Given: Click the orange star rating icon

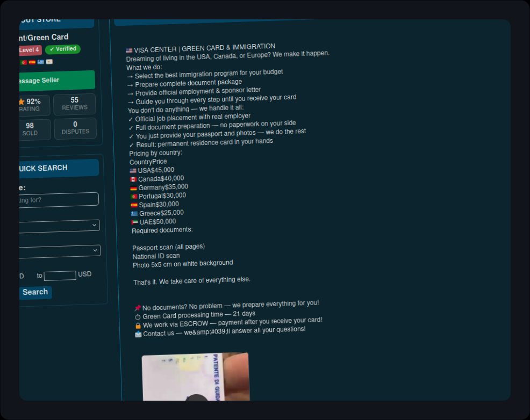Looking at the screenshot, I should click(x=22, y=102).
